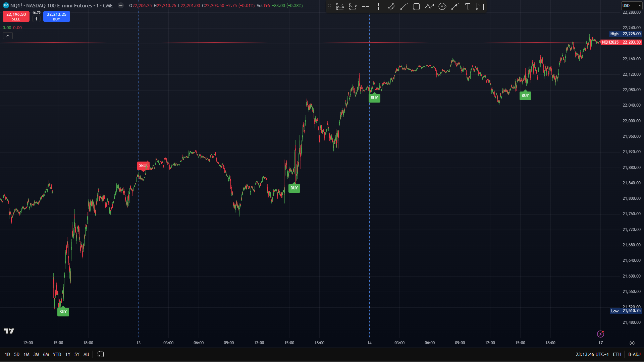The width and height of the screenshot is (644, 362).
Task: Select the Fib Retracement drawing tool
Action: 340,6
